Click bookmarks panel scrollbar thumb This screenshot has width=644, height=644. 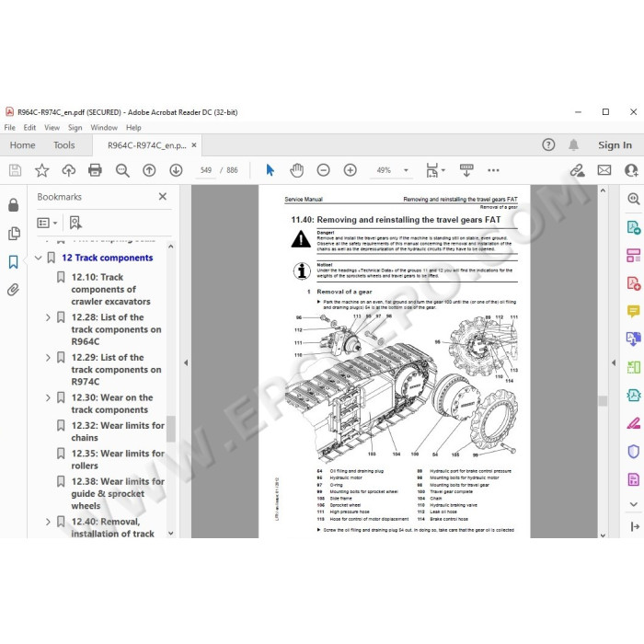pos(171,429)
